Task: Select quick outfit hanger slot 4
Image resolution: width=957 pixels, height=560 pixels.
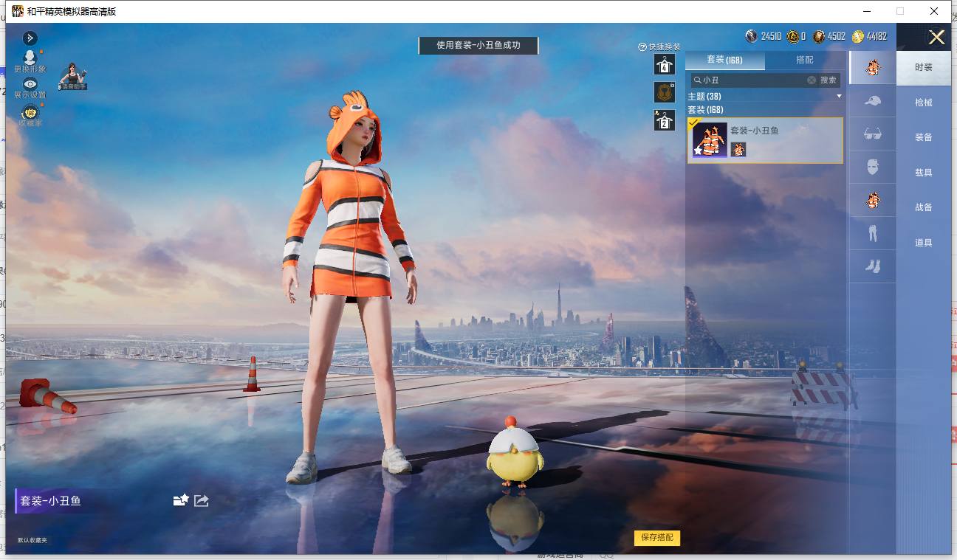Action: pyautogui.click(x=665, y=65)
